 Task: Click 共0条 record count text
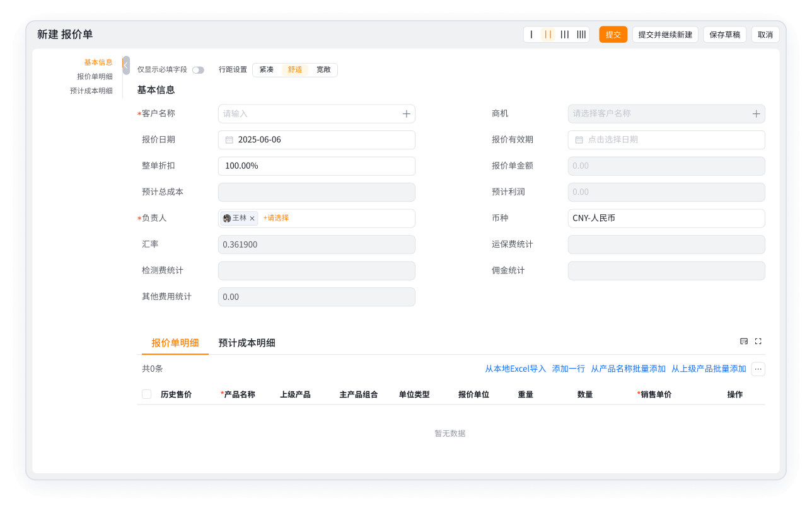[153, 369]
